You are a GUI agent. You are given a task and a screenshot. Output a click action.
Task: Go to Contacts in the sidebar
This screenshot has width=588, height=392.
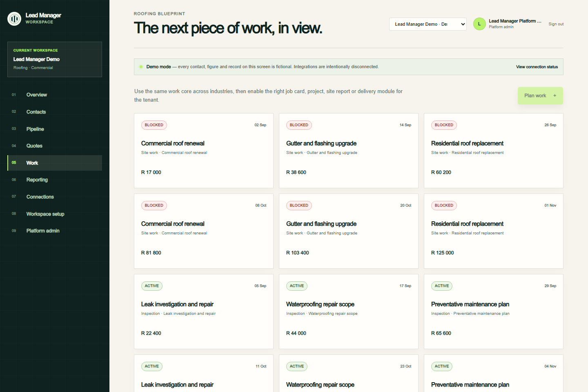(x=55, y=112)
